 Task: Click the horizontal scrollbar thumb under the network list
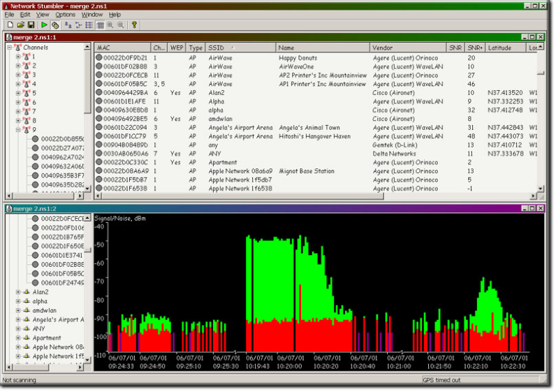click(244, 196)
